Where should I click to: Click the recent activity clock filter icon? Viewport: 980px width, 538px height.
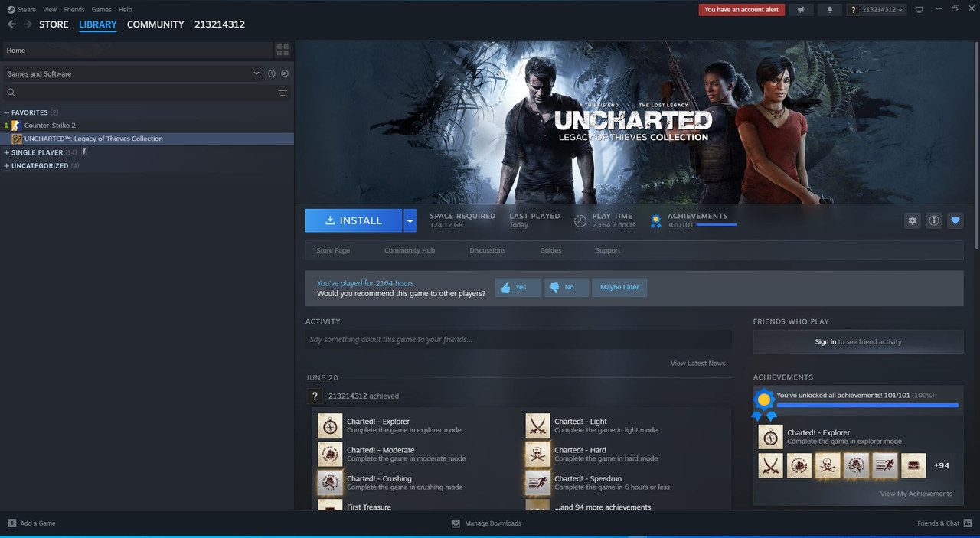(272, 73)
